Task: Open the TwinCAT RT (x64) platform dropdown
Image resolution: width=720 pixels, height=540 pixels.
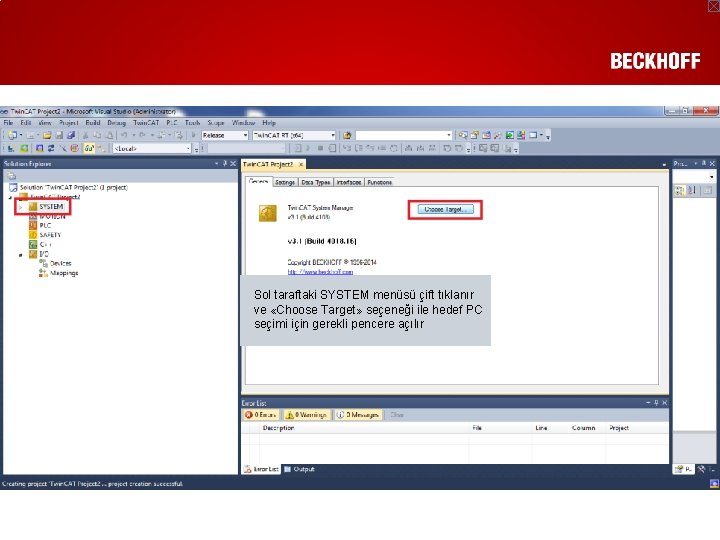Action: point(294,135)
